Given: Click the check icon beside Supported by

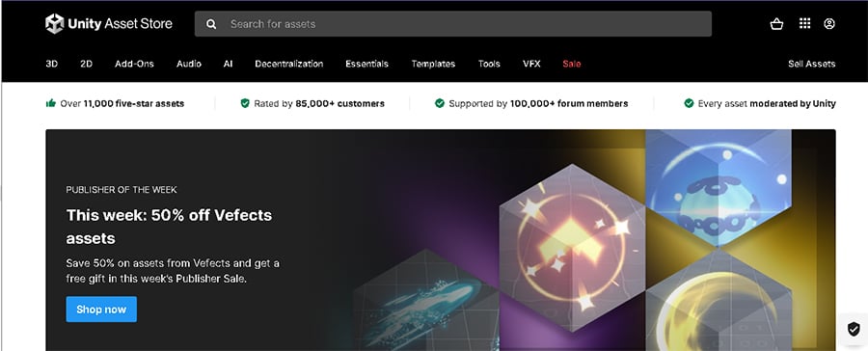Looking at the screenshot, I should click(440, 103).
